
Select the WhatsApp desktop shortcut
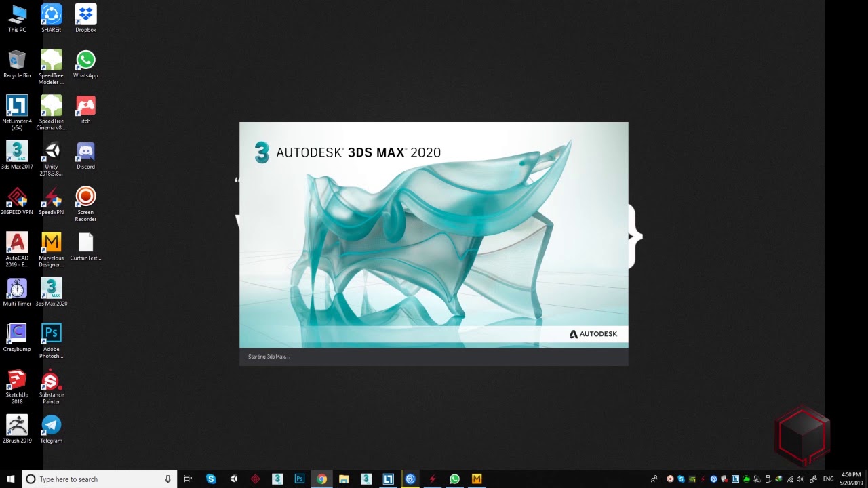85,64
